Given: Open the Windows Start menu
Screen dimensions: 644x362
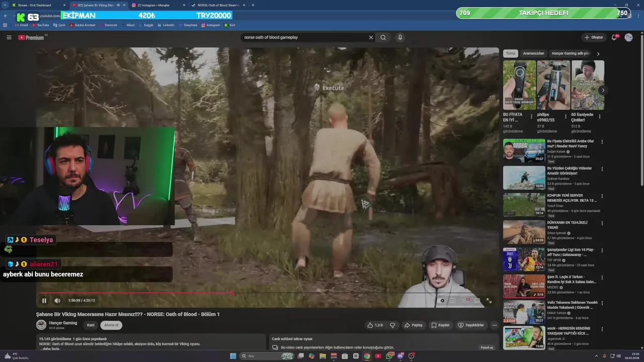Looking at the screenshot, I should point(233,356).
